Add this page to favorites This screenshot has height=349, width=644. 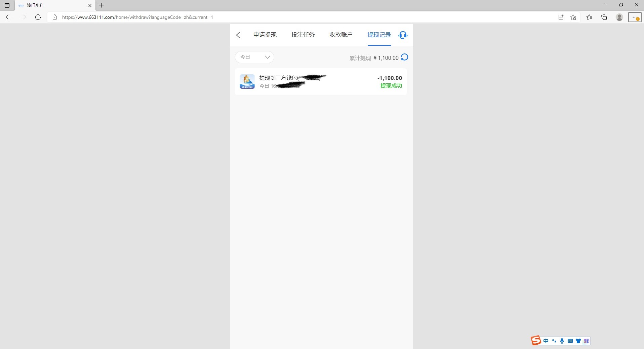[573, 17]
